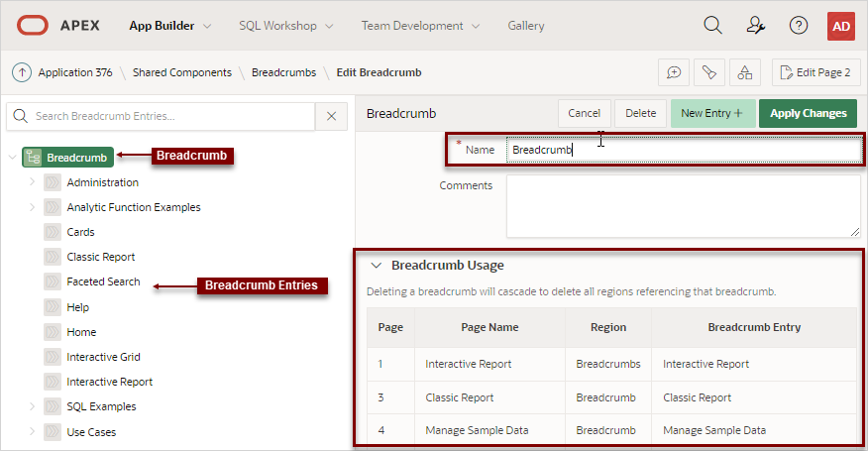This screenshot has width=868, height=451.
Task: Click Interactive Report in Page Name column
Action: tap(469, 364)
